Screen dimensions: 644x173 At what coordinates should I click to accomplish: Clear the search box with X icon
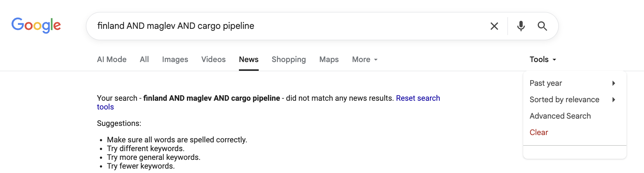[x=494, y=26]
